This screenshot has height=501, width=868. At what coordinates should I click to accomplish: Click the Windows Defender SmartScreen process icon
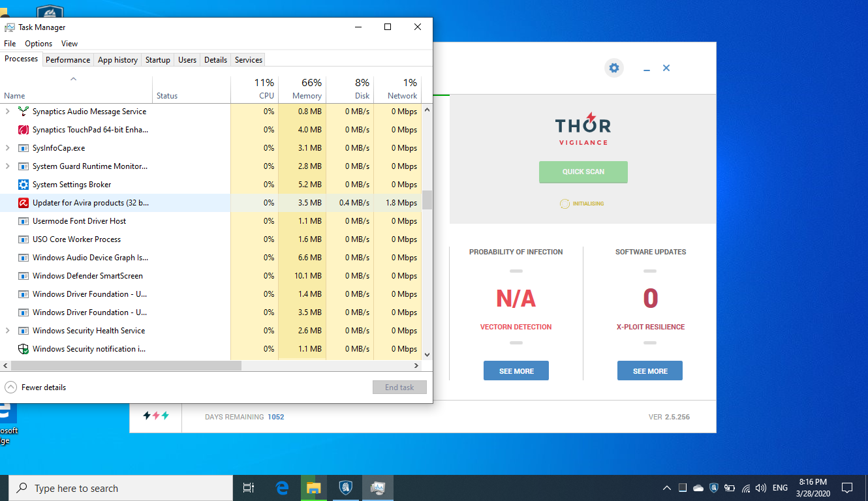coord(23,276)
